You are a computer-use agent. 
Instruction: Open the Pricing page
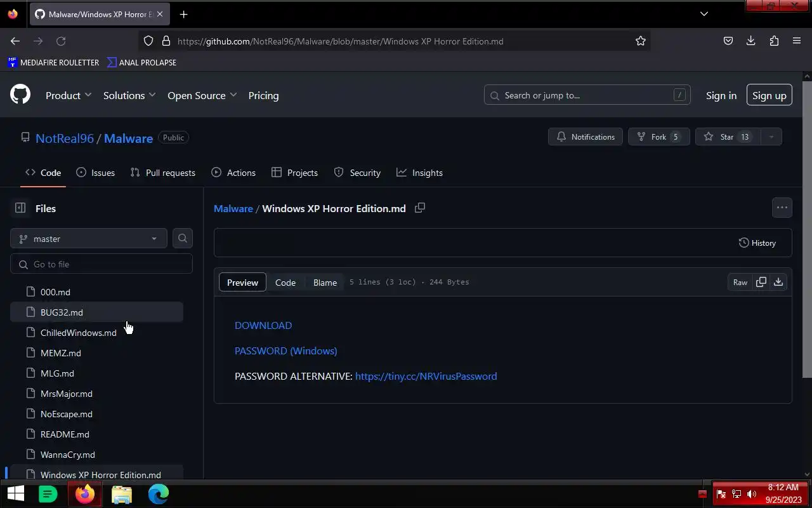point(263,95)
